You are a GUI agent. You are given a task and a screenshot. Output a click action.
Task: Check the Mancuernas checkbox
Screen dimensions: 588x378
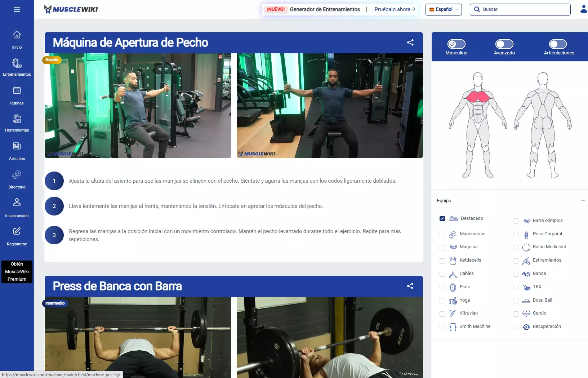[x=442, y=235]
